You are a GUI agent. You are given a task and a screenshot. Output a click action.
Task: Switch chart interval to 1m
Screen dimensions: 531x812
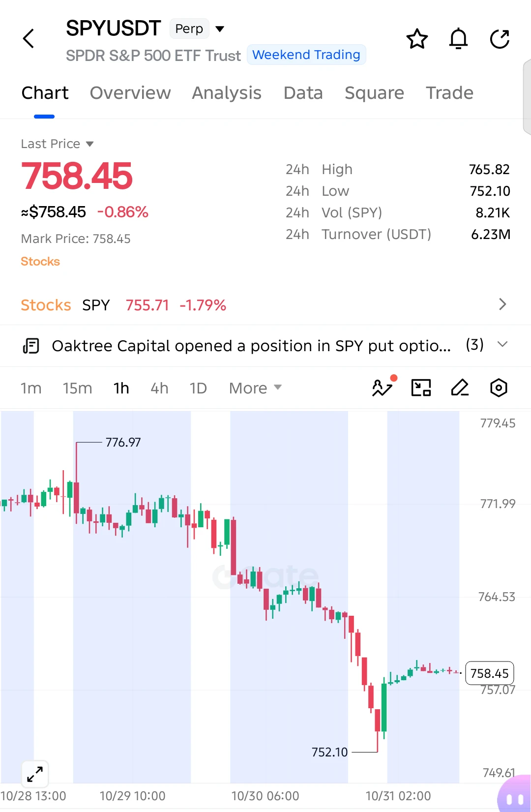point(31,388)
